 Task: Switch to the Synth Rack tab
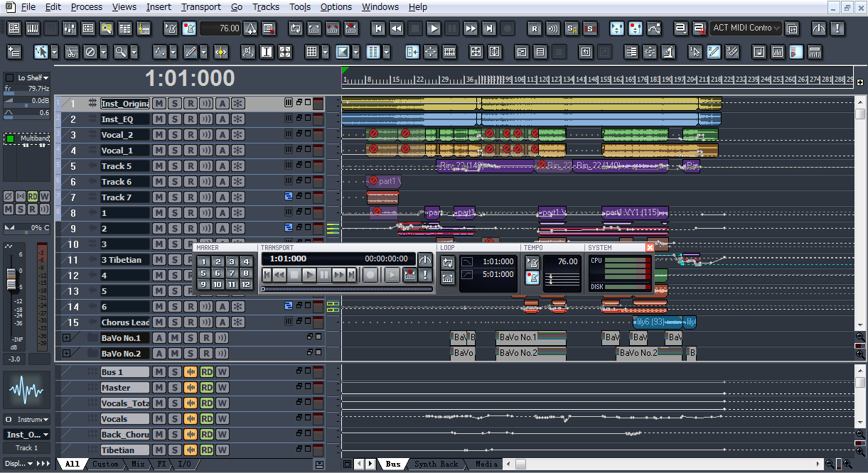pos(436,464)
